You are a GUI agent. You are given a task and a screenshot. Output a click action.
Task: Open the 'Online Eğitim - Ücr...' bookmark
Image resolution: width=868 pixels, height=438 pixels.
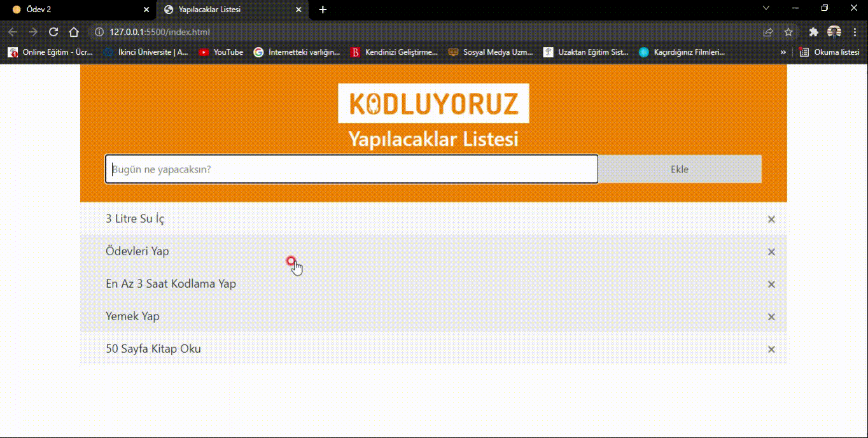click(50, 52)
